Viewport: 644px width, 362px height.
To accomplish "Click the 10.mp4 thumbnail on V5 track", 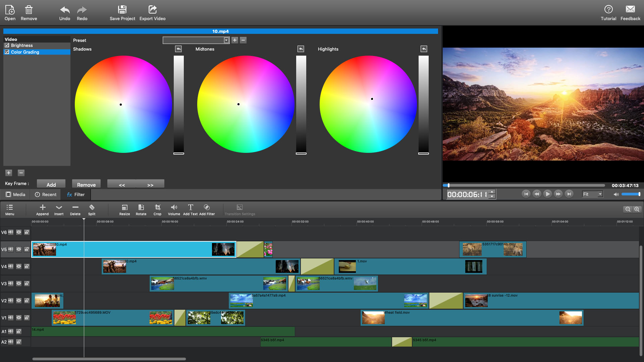I will 44,249.
